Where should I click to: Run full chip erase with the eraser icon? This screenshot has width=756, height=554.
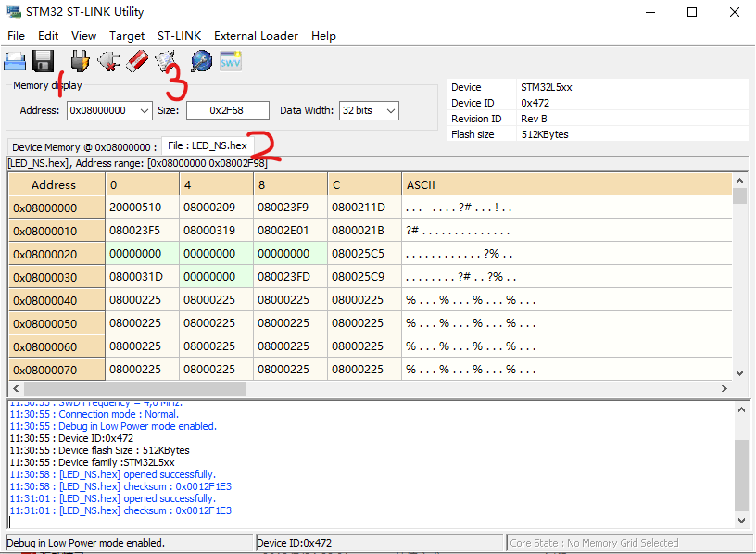coord(137,61)
